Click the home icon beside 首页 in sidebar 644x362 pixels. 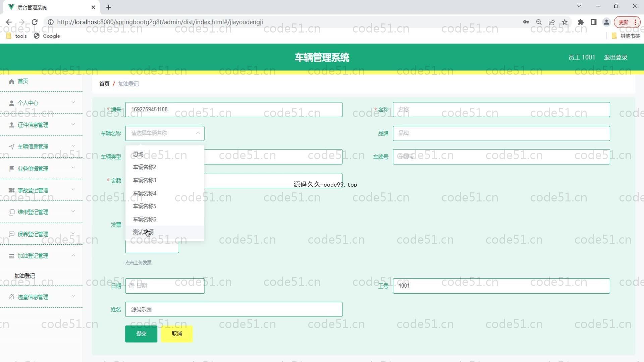12,81
